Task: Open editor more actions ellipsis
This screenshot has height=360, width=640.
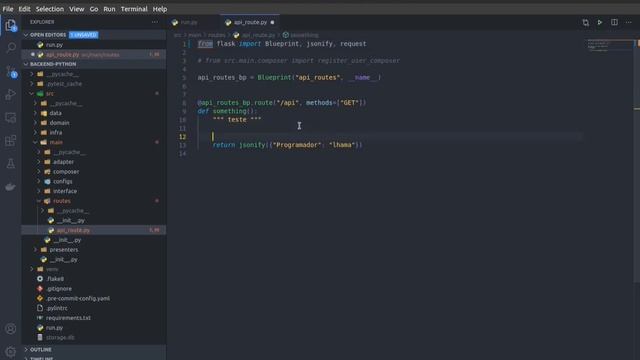Action: pos(629,22)
